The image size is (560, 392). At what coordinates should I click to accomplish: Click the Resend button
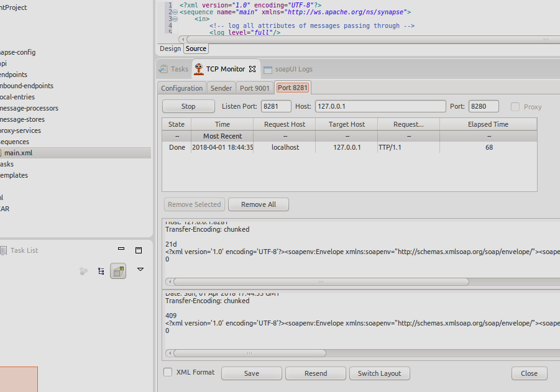coord(315,373)
